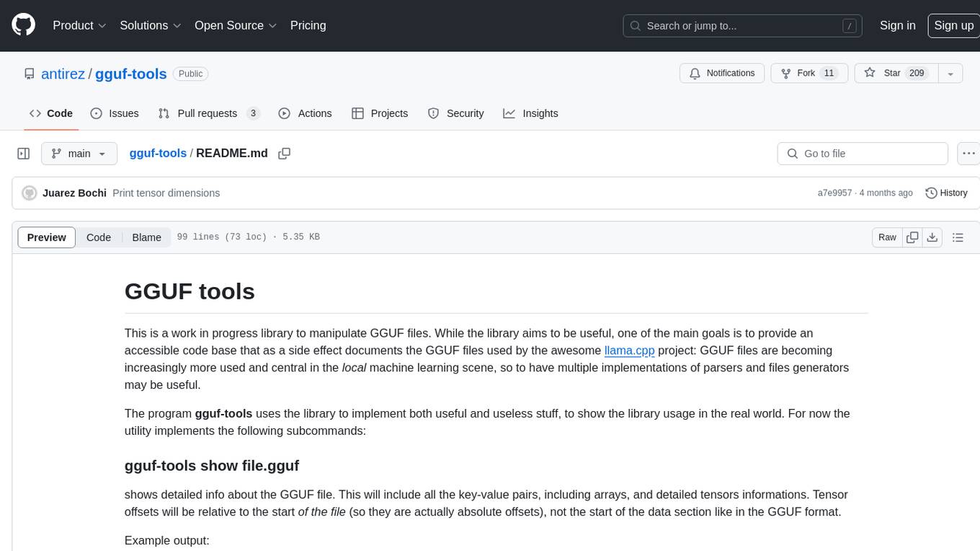This screenshot has width=980, height=551.
Task: Switch to the Code tab
Action: pyautogui.click(x=50, y=113)
